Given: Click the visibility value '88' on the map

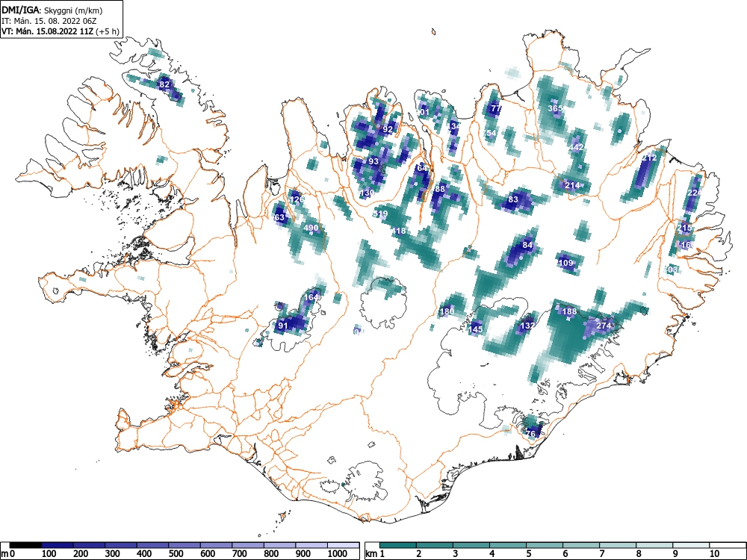Looking at the screenshot, I should (440, 189).
